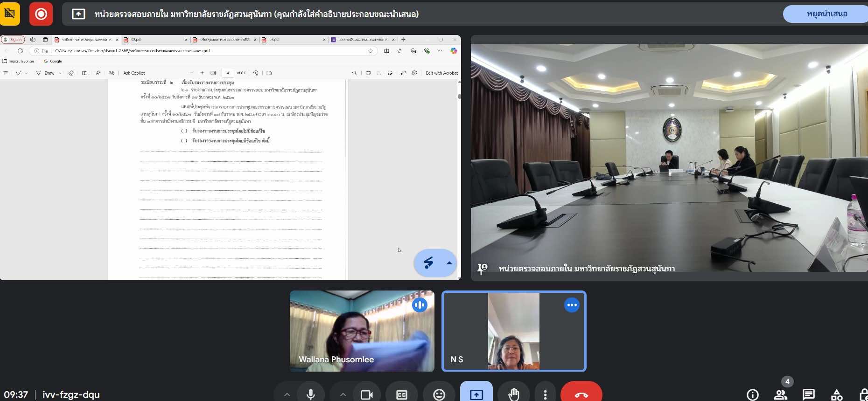This screenshot has height=401, width=868.
Task: Click the red leave call button
Action: click(581, 394)
